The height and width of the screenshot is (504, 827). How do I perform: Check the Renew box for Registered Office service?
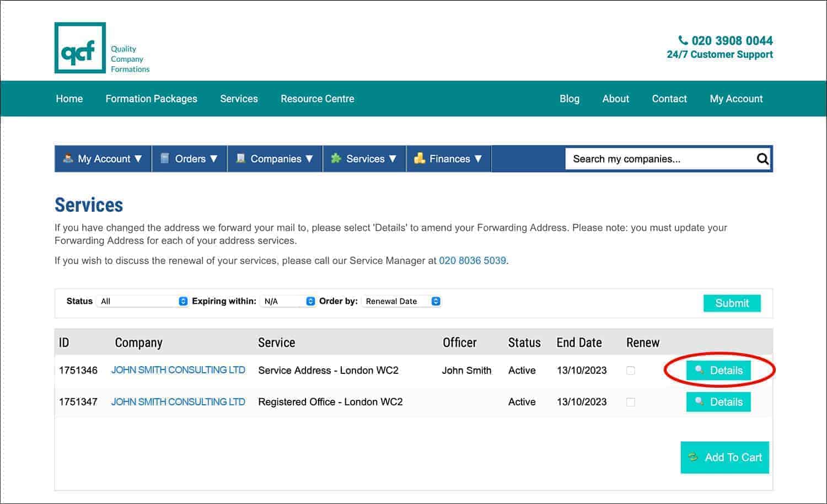pyautogui.click(x=631, y=402)
